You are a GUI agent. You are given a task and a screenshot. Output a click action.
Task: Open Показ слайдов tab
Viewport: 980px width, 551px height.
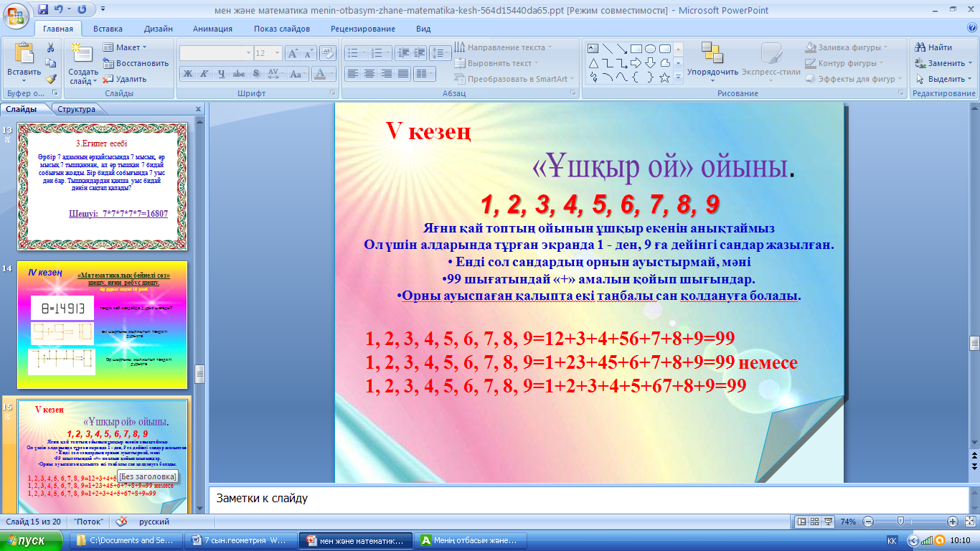pyautogui.click(x=282, y=29)
